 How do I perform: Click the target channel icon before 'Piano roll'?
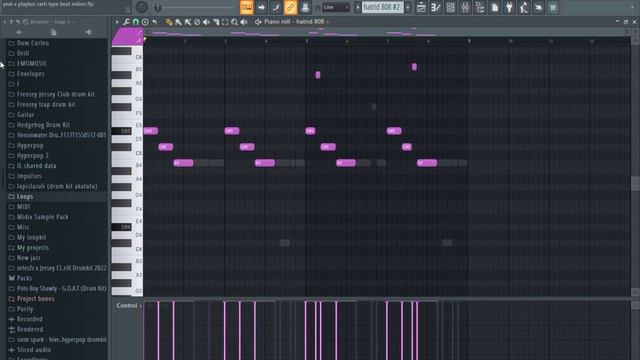tap(258, 22)
